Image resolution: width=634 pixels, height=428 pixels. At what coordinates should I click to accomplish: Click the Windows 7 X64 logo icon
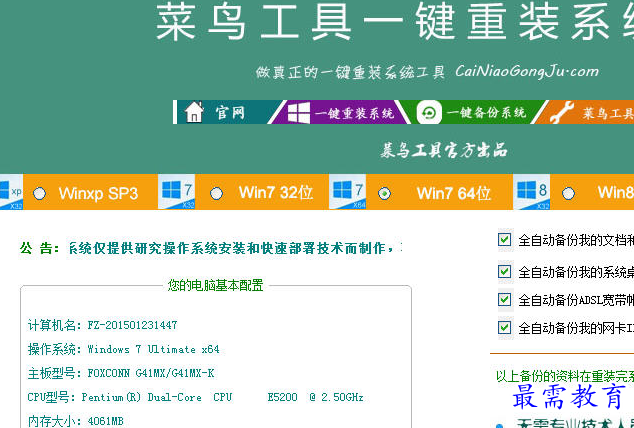point(347,192)
